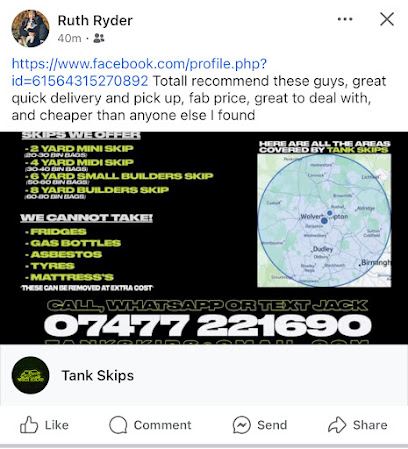The width and height of the screenshot is (408, 449).
Task: Open the Tank Skips page logo
Action: 30,375
